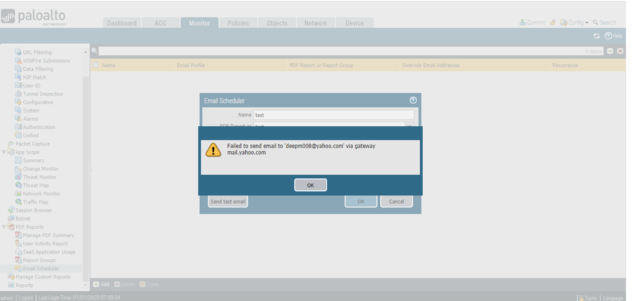Screen dimensions: 644x301
Task: Clear the filter with the red X icon
Action: pos(620,51)
